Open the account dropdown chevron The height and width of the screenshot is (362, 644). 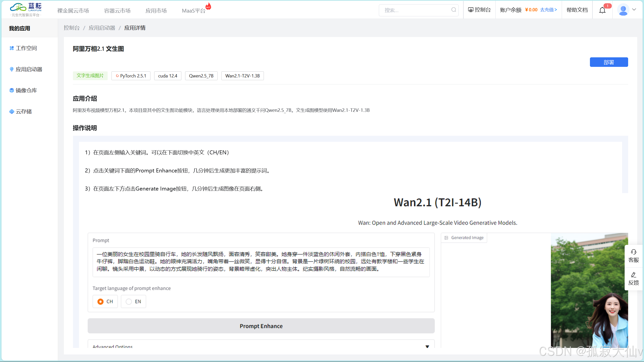[634, 10]
